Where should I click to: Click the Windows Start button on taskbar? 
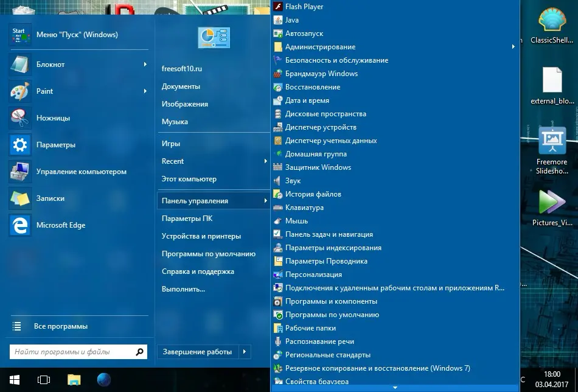pyautogui.click(x=15, y=380)
